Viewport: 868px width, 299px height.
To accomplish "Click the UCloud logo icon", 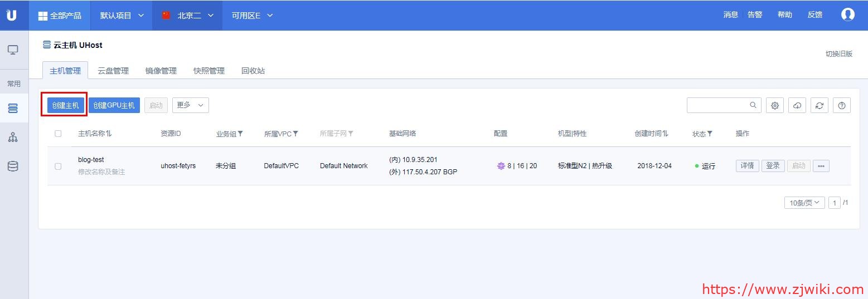I will pyautogui.click(x=11, y=15).
